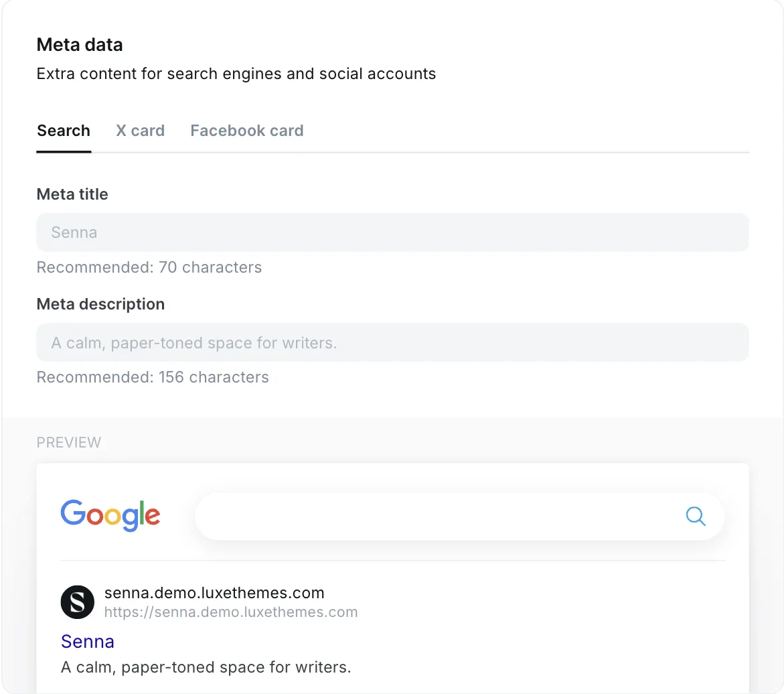Click 'Recommended: 156 characters' hint
The height and width of the screenshot is (694, 784).
[153, 376]
